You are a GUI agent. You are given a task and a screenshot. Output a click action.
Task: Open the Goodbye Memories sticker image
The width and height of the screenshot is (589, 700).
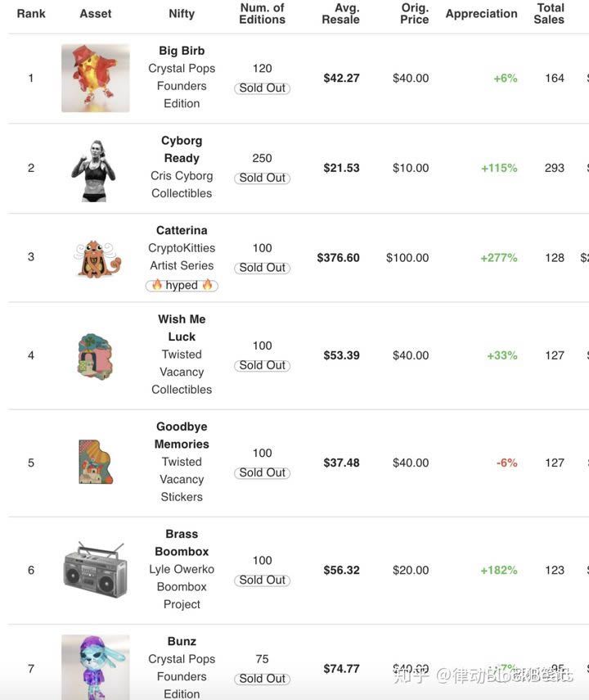click(x=96, y=462)
